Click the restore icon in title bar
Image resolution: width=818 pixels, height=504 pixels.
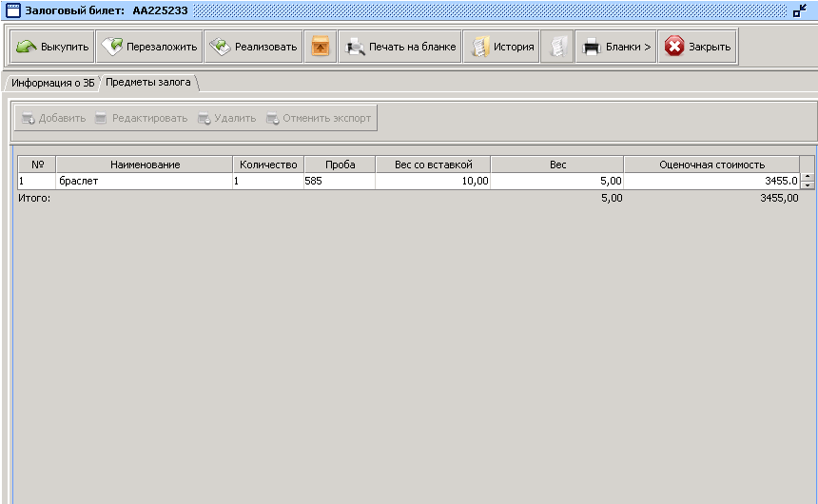click(800, 10)
